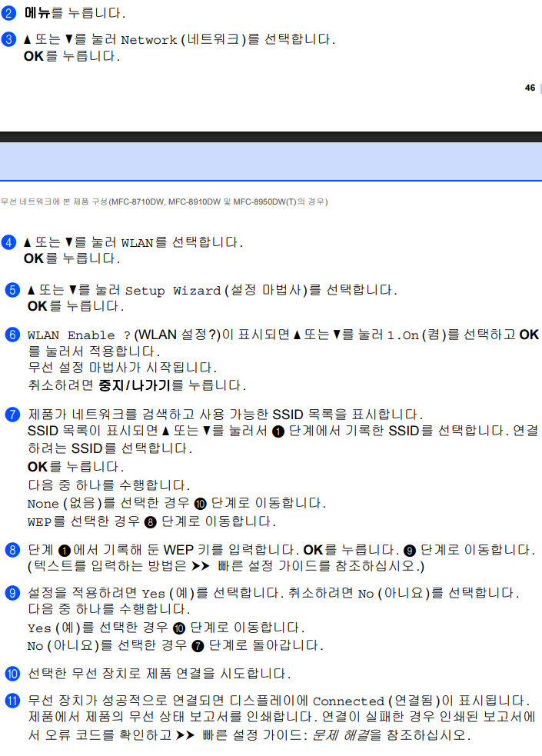The height and width of the screenshot is (756, 542).
Task: Click the step 7 bullet in left margin
Action: 12,415
